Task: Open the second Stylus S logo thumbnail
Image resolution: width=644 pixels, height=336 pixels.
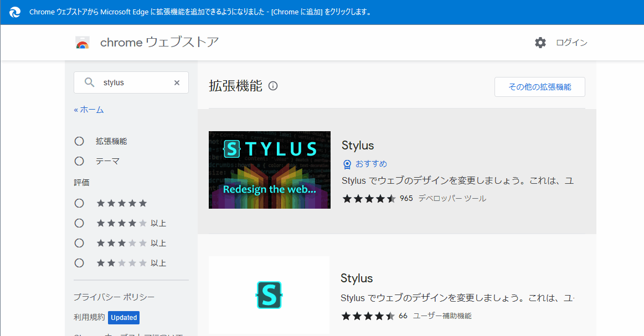Action: [269, 295]
